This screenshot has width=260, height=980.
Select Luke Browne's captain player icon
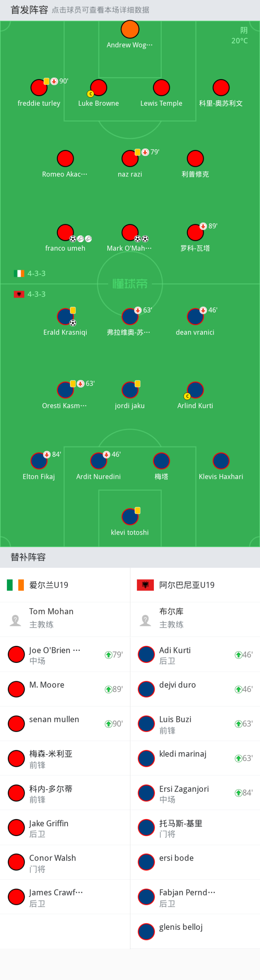(99, 87)
